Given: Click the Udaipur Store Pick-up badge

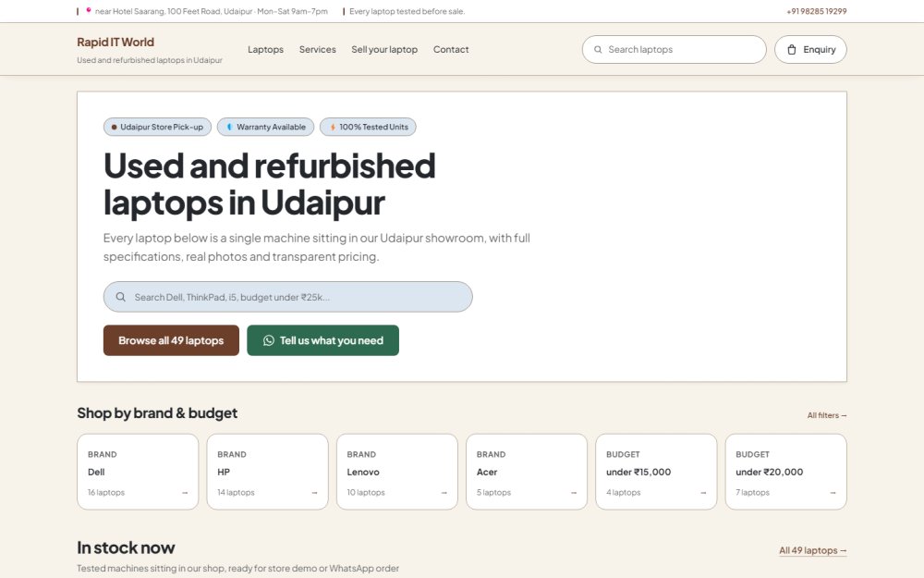Looking at the screenshot, I should click(157, 127).
